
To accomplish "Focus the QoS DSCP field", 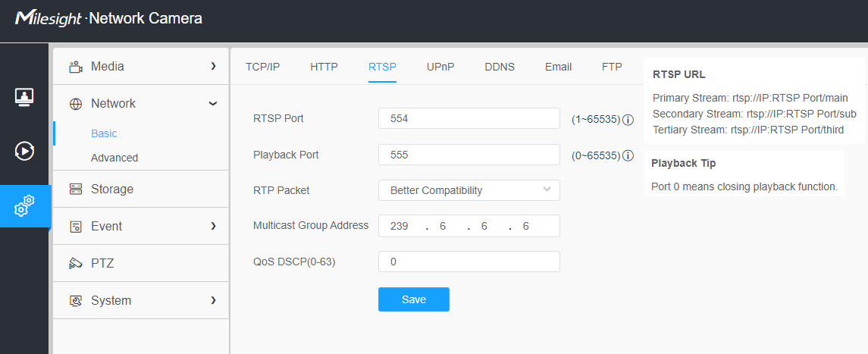I will pyautogui.click(x=469, y=262).
